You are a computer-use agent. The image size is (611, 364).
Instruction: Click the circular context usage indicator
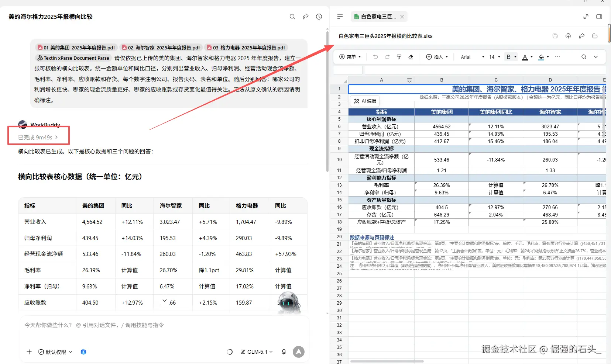(x=230, y=352)
